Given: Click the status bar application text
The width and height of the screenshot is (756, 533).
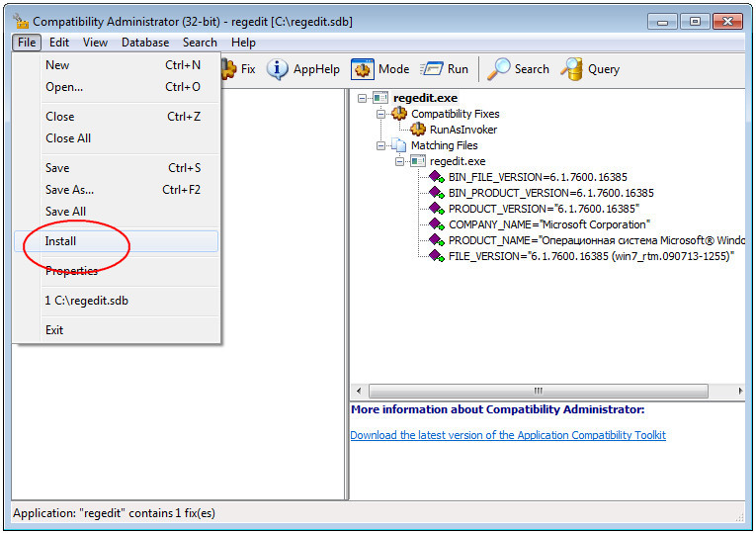Looking at the screenshot, I should click(x=115, y=513).
